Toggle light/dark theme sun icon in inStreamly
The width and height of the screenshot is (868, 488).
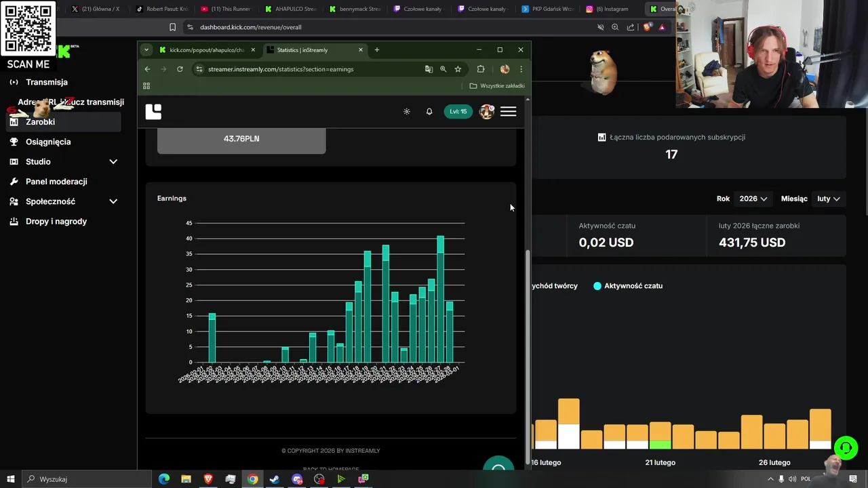coord(407,112)
